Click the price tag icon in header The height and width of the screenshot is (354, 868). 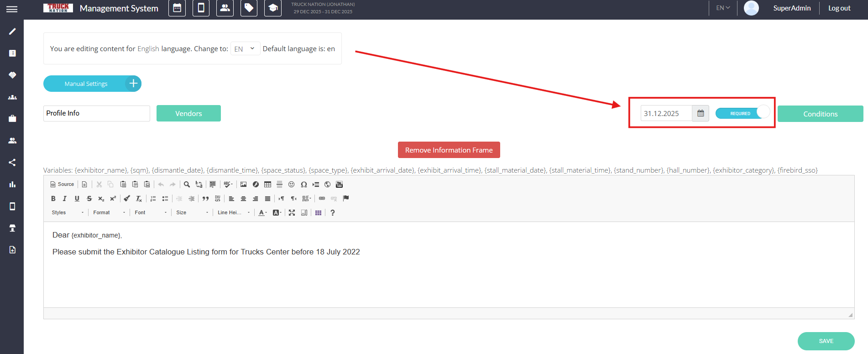coord(249,8)
